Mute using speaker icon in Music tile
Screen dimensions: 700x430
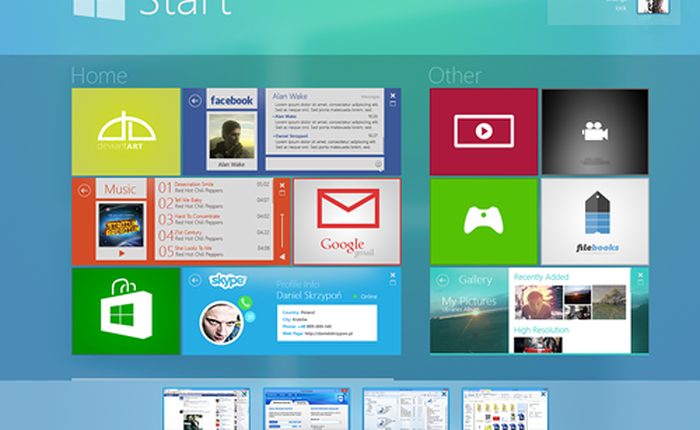[x=282, y=257]
